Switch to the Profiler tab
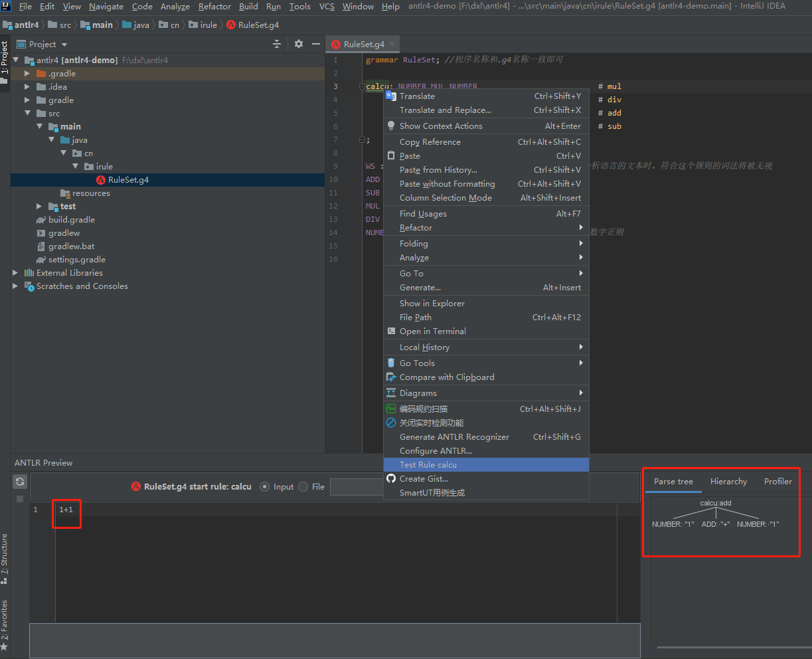The height and width of the screenshot is (659, 812). (777, 482)
